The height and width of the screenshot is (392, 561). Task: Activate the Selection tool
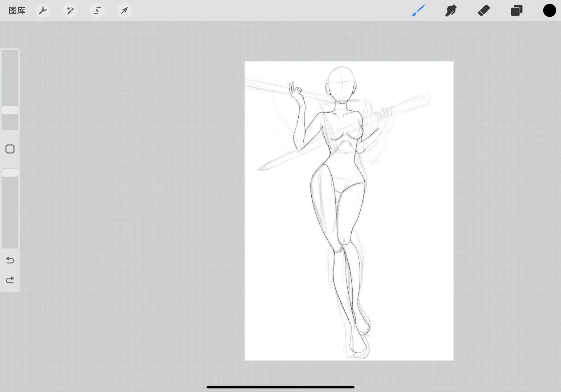coord(97,11)
